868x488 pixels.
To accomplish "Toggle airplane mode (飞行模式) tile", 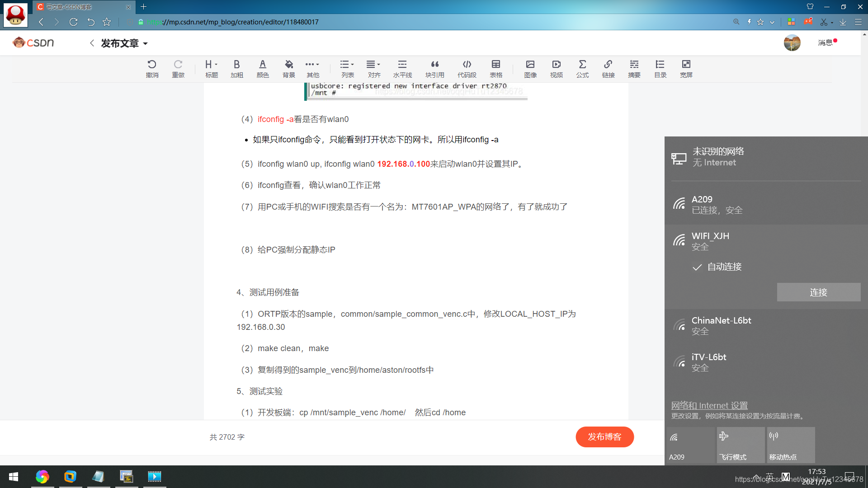I will coord(741,445).
